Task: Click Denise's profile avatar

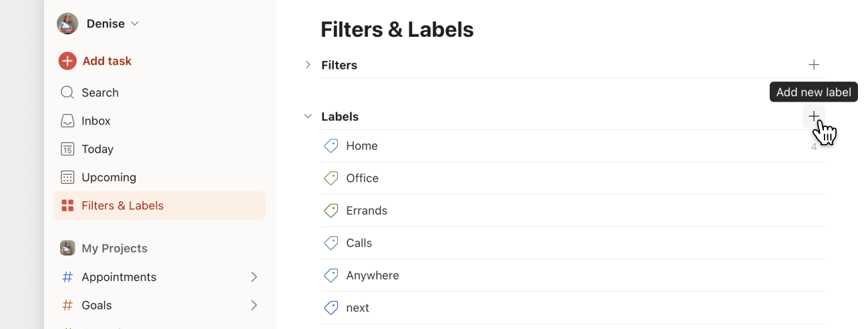Action: coord(67,23)
